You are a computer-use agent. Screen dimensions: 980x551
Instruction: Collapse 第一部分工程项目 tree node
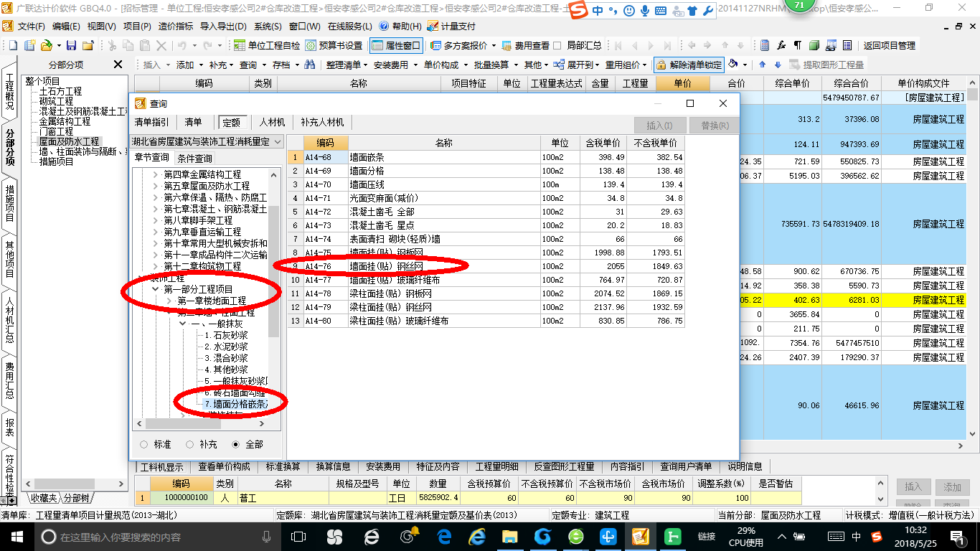(x=156, y=289)
